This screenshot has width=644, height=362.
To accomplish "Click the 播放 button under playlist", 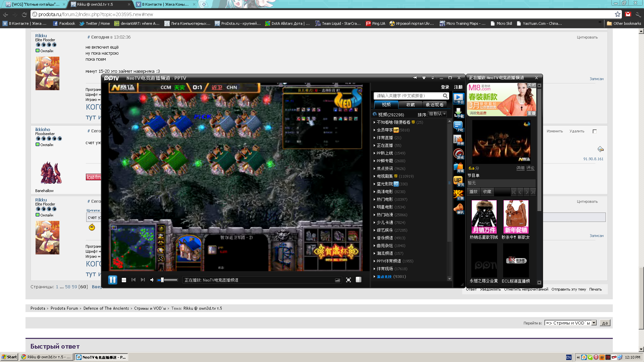I will coord(473,192).
